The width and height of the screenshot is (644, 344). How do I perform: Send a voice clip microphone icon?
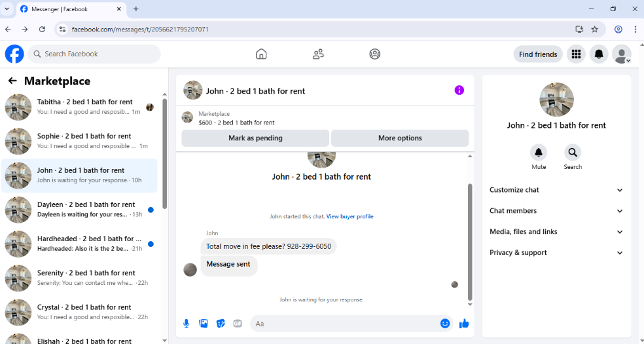coord(187,324)
